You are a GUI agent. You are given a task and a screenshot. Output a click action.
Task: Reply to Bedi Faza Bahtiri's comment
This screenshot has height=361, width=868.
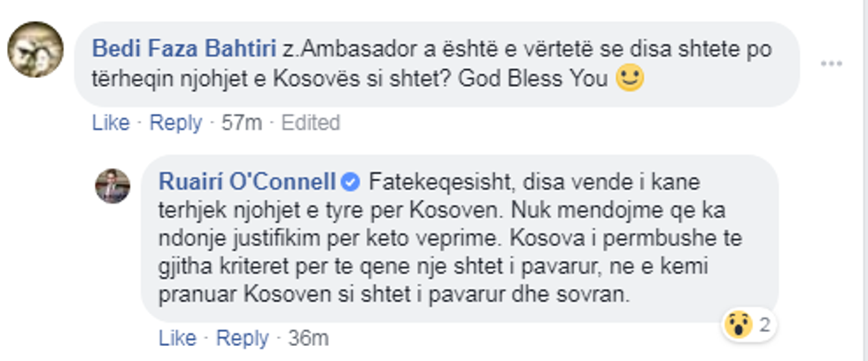(175, 123)
